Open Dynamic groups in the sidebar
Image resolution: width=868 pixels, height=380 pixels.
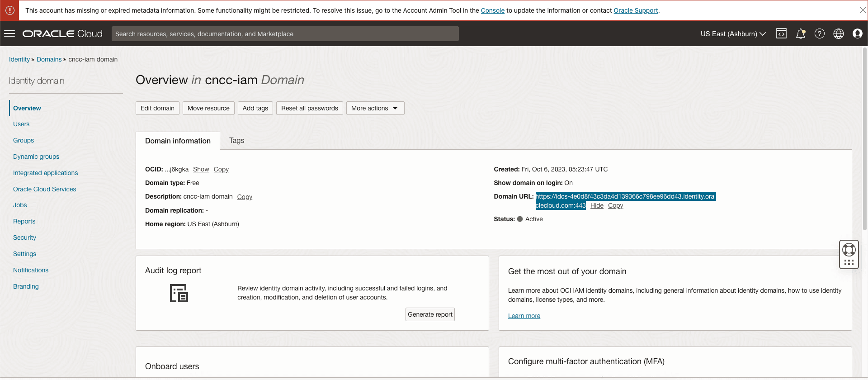coord(36,157)
